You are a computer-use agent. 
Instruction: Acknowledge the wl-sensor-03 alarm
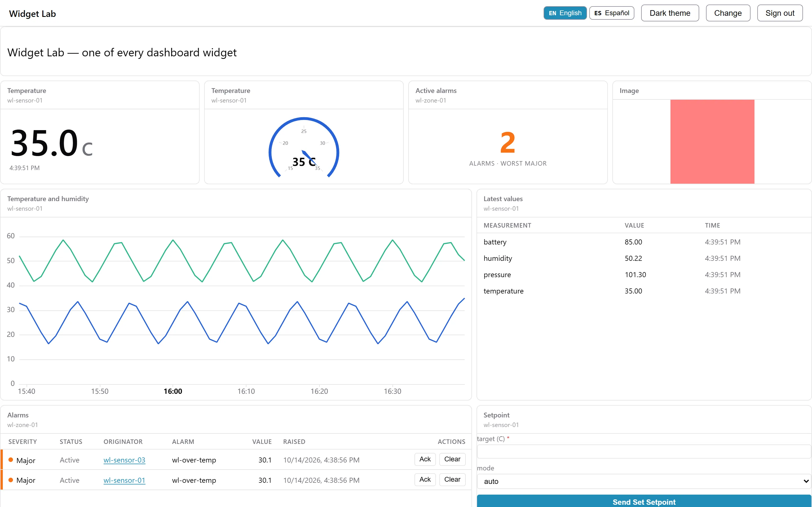point(425,459)
